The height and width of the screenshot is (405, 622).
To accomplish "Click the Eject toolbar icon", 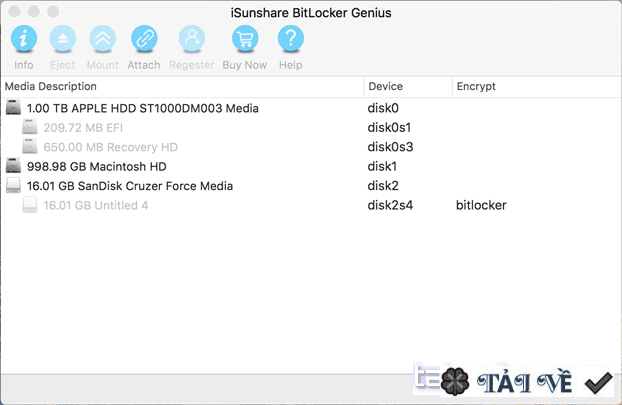I will click(x=63, y=38).
